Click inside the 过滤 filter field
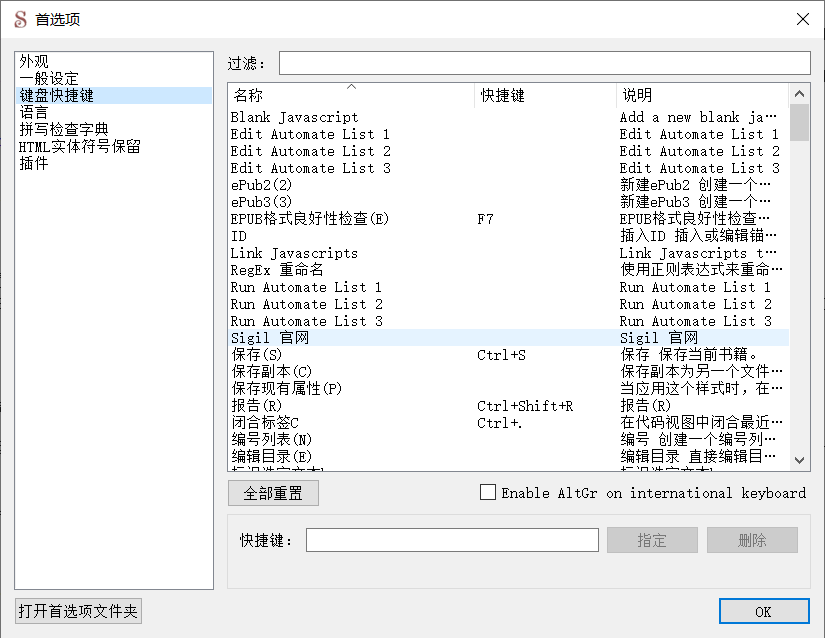This screenshot has height=638, width=825. pyautogui.click(x=544, y=62)
